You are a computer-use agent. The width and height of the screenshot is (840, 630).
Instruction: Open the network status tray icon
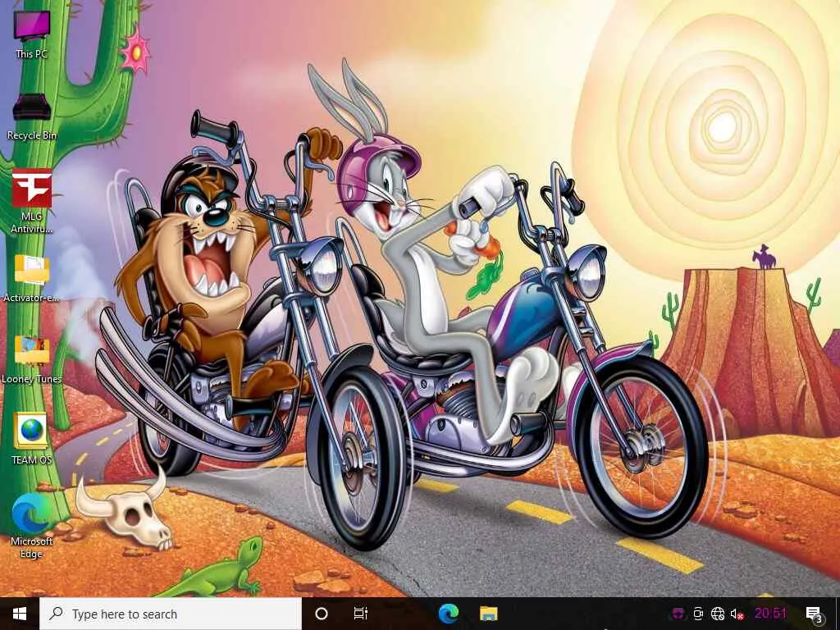click(x=718, y=614)
